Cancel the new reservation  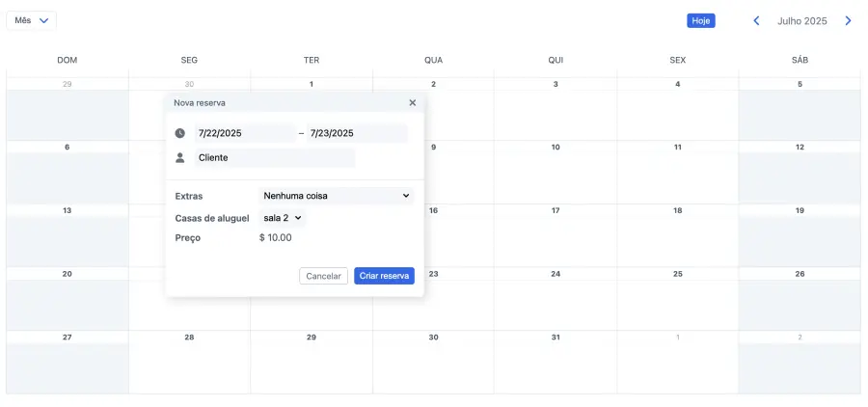[x=323, y=276]
